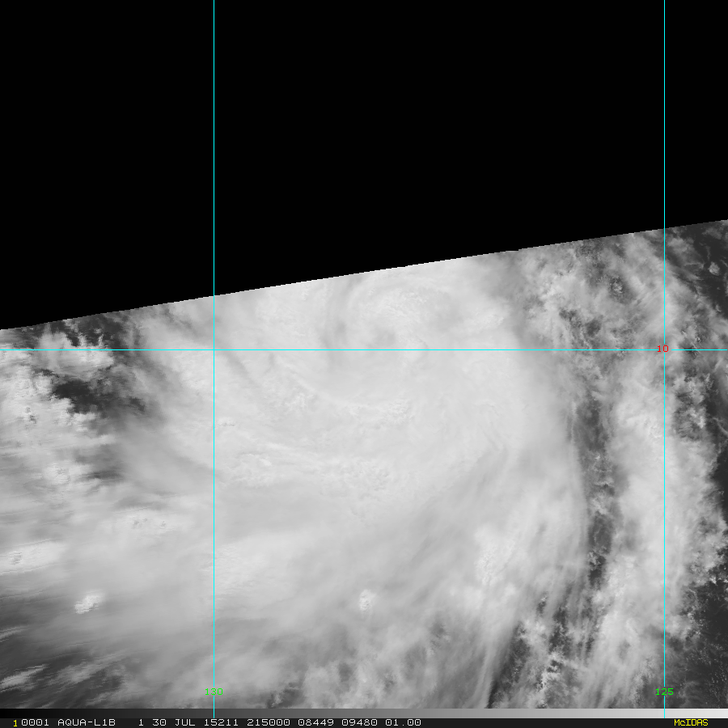Click the small isolated bright cloud at lower left

[88, 603]
